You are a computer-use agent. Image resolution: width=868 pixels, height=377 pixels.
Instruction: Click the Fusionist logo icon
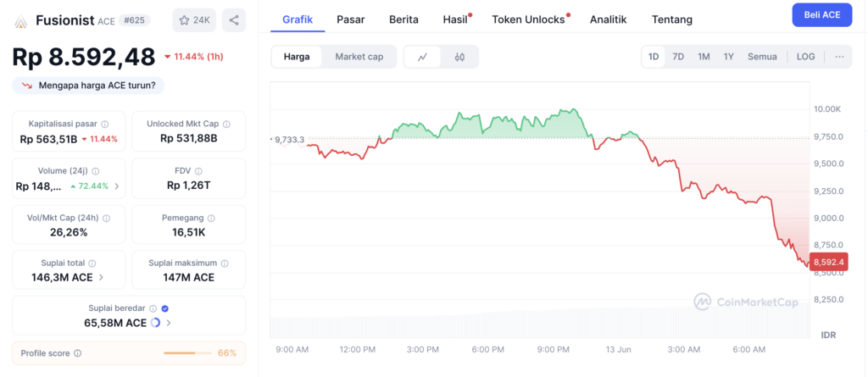point(20,21)
